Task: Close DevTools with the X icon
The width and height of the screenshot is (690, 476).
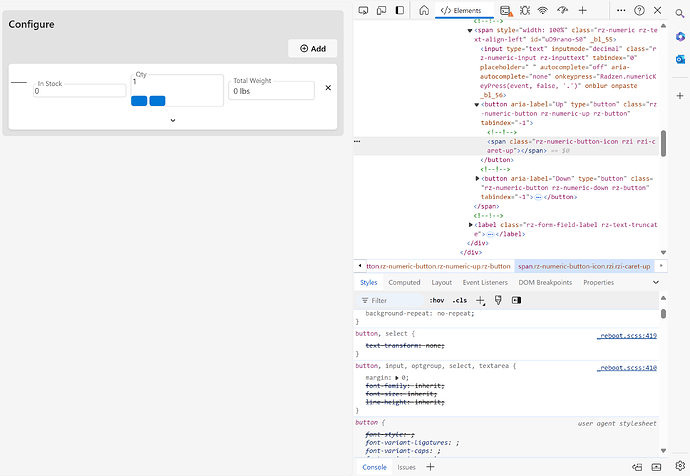Action: pos(657,10)
